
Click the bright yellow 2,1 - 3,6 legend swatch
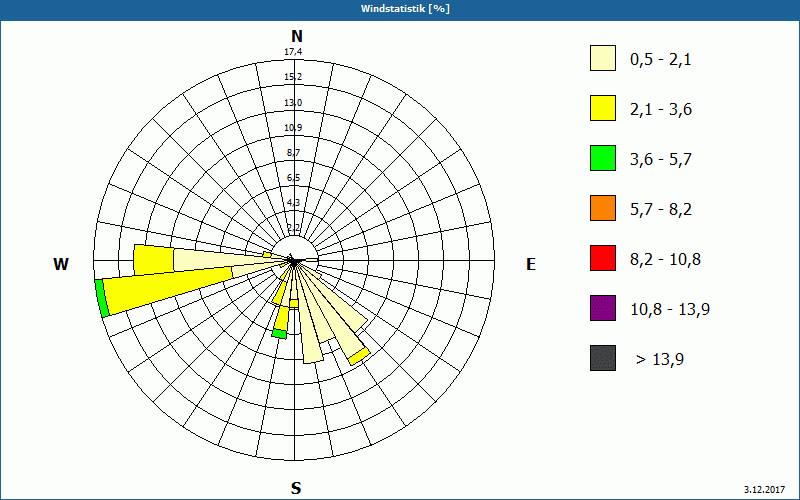click(x=603, y=108)
